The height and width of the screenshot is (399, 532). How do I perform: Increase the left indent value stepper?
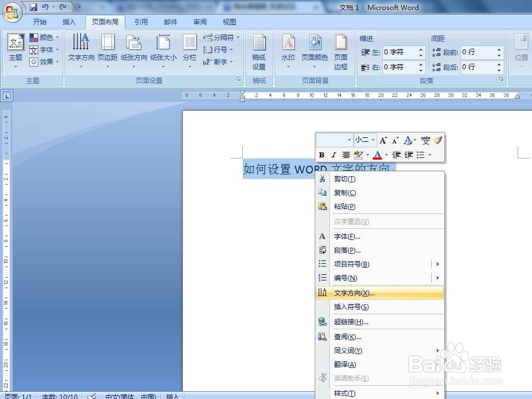point(421,49)
